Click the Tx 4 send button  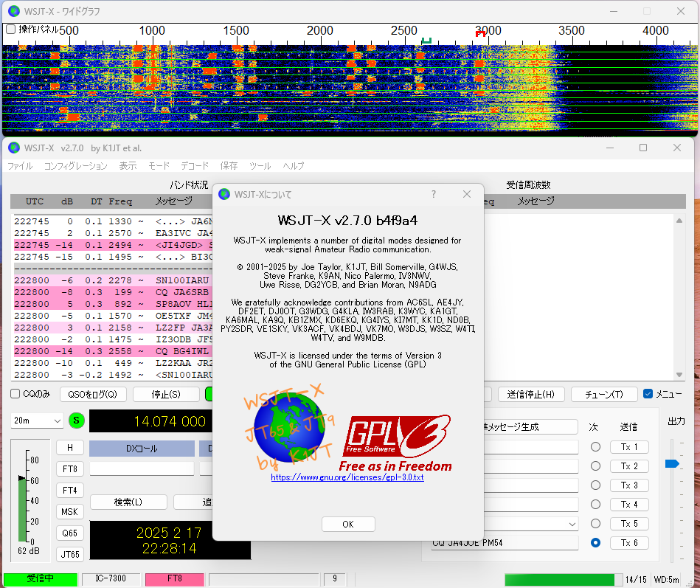[629, 505]
